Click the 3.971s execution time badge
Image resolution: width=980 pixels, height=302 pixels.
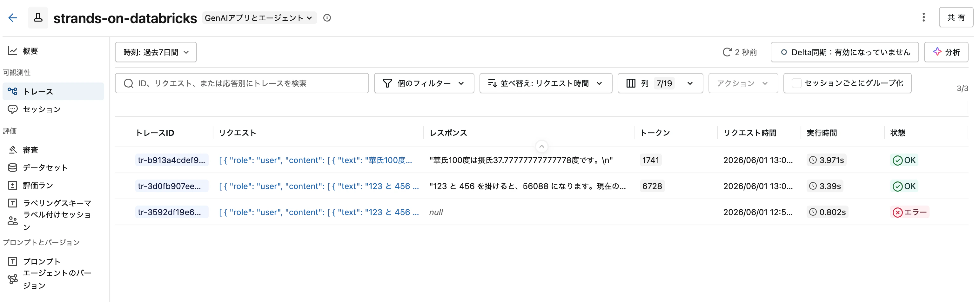pos(826,160)
